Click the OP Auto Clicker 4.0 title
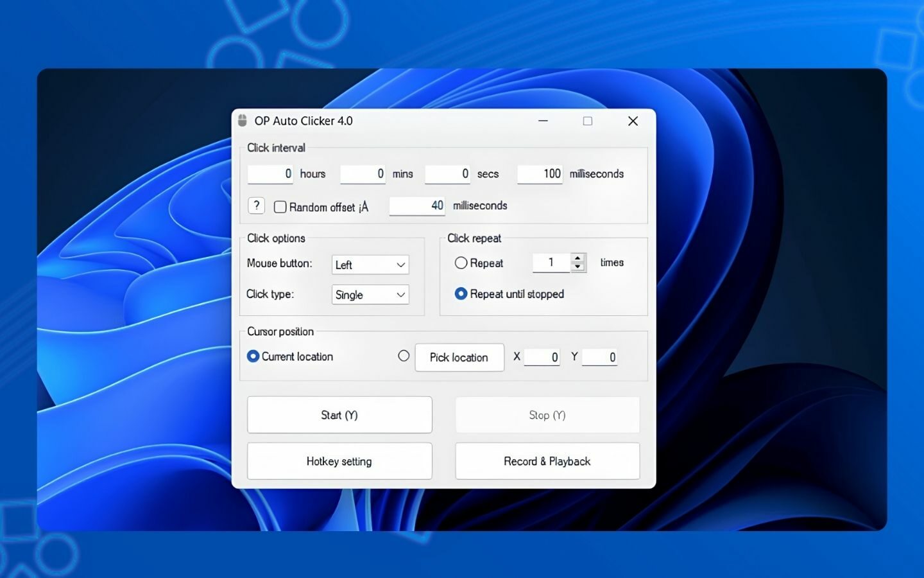924x578 pixels. [304, 121]
